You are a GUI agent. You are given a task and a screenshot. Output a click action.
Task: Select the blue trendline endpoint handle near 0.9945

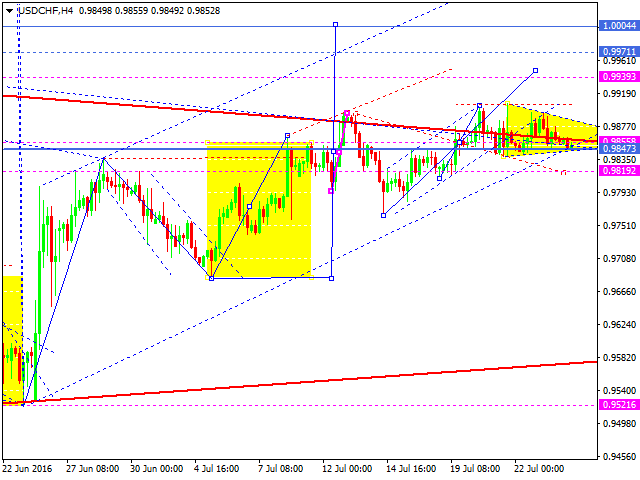[536, 71]
